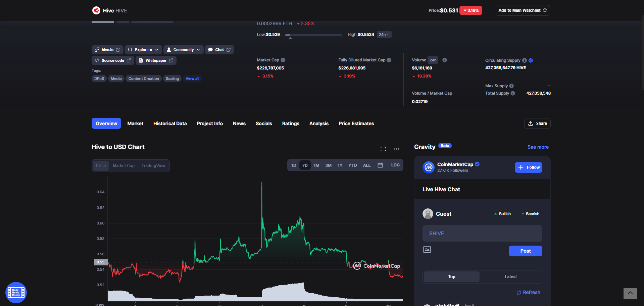Click the Share button
The width and height of the screenshot is (644, 306).
(x=537, y=123)
